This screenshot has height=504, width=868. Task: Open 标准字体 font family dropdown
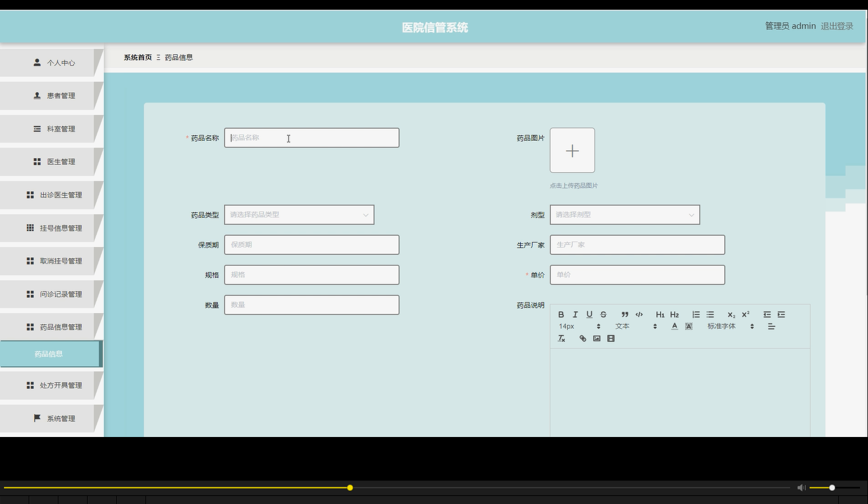point(730,326)
